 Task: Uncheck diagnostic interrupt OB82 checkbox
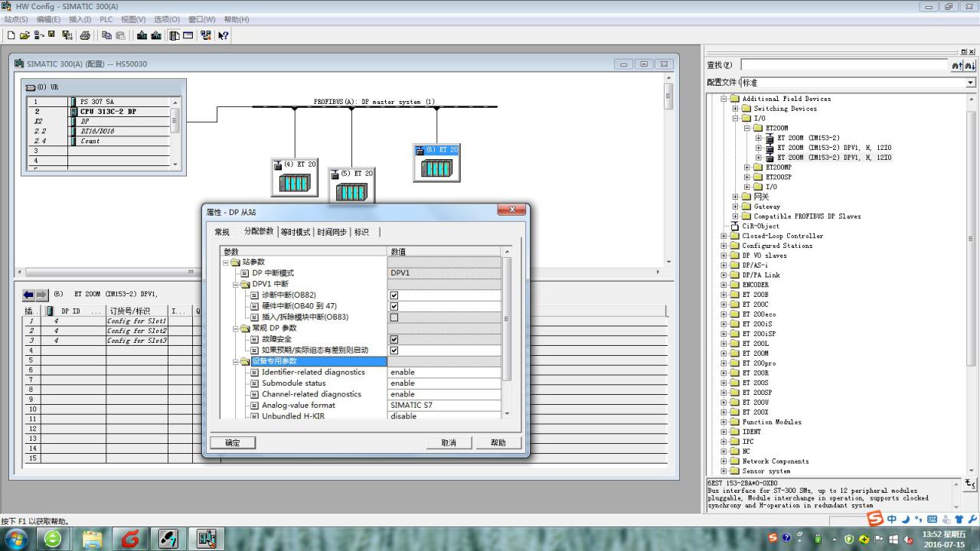(x=394, y=295)
